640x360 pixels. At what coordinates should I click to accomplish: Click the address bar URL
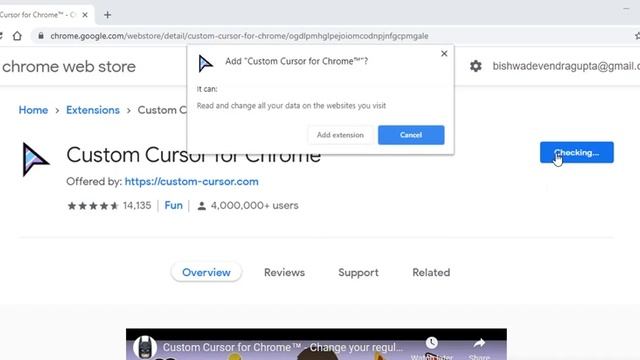[239, 36]
